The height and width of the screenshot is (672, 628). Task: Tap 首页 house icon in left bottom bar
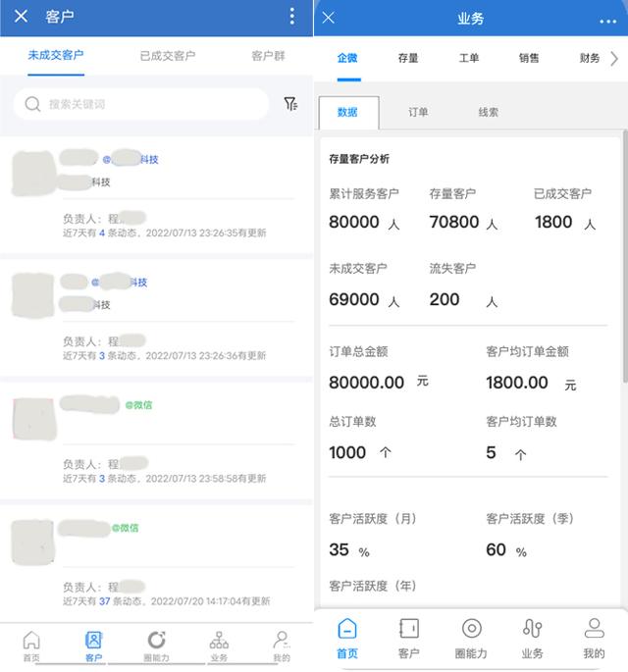tap(31, 640)
